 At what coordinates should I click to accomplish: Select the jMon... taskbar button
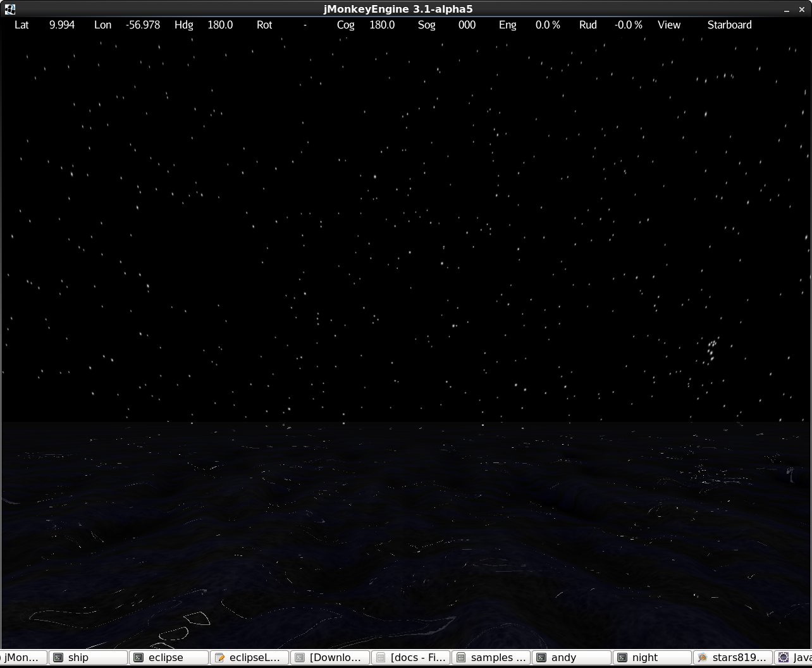tap(23, 657)
